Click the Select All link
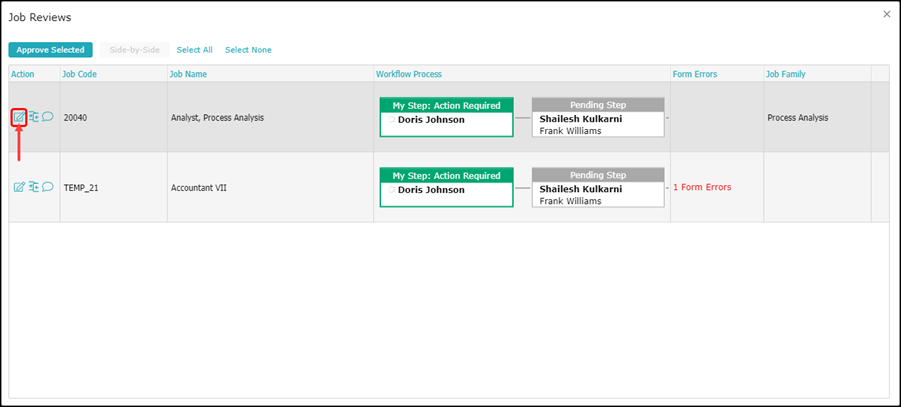 point(194,50)
